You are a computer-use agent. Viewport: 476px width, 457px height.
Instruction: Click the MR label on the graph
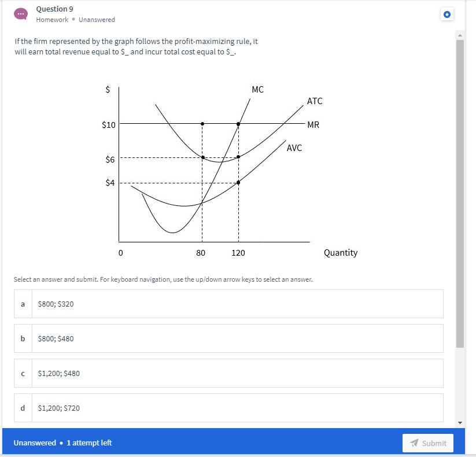point(313,124)
